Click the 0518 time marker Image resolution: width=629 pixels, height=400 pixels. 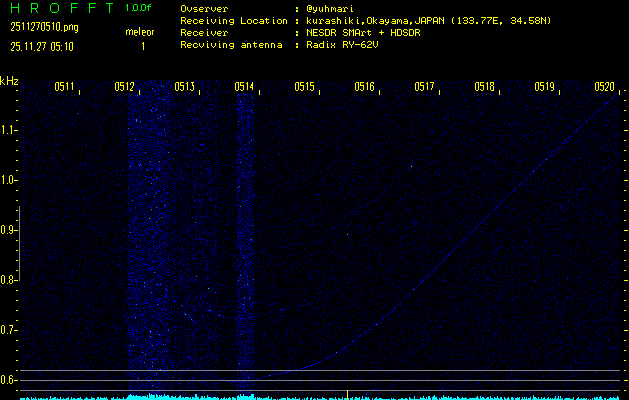484,86
